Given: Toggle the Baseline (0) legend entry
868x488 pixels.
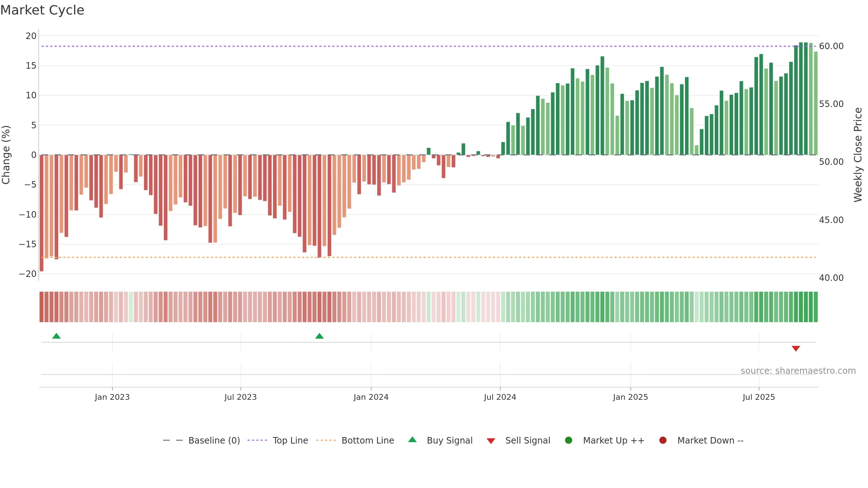Looking at the screenshot, I should click(201, 440).
